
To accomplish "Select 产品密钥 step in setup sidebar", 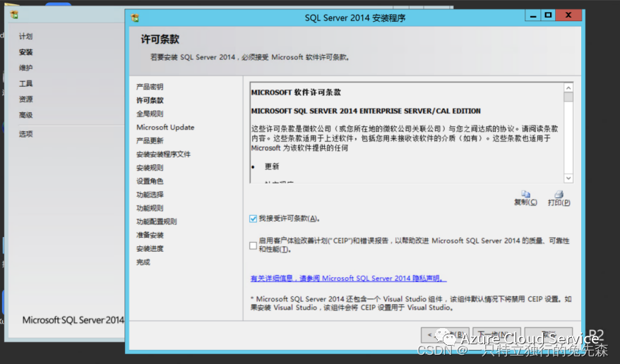I will 150,87.
